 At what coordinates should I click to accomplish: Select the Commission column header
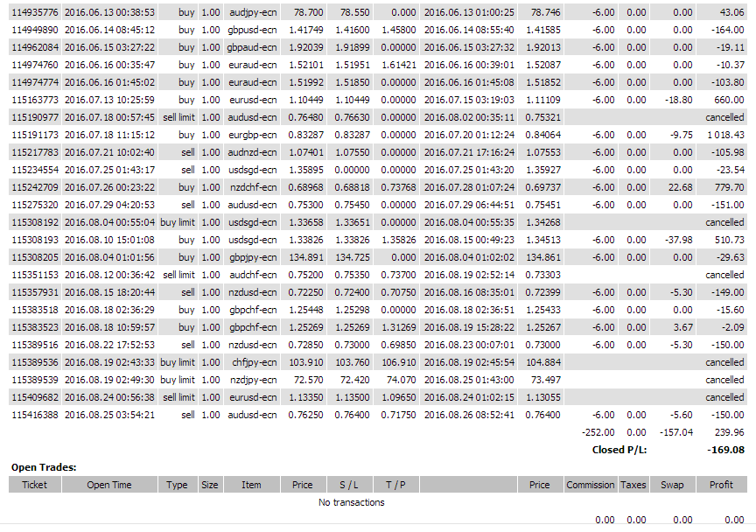(x=590, y=485)
